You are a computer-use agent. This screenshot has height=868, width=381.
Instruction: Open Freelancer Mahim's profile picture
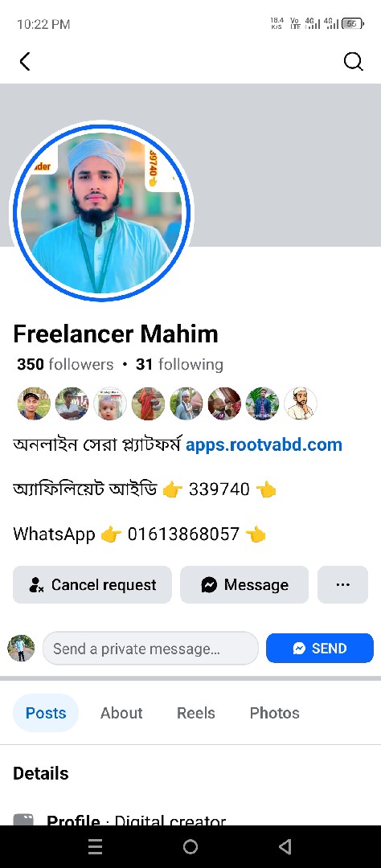coord(101,212)
